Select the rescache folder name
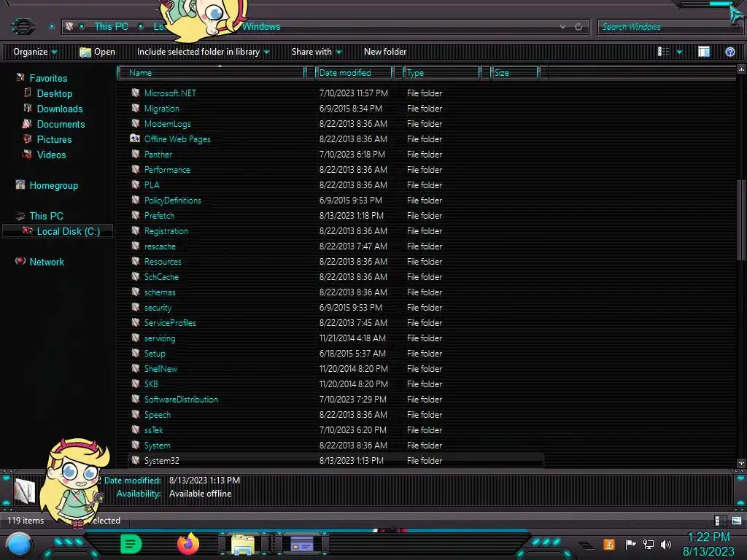 tap(160, 246)
